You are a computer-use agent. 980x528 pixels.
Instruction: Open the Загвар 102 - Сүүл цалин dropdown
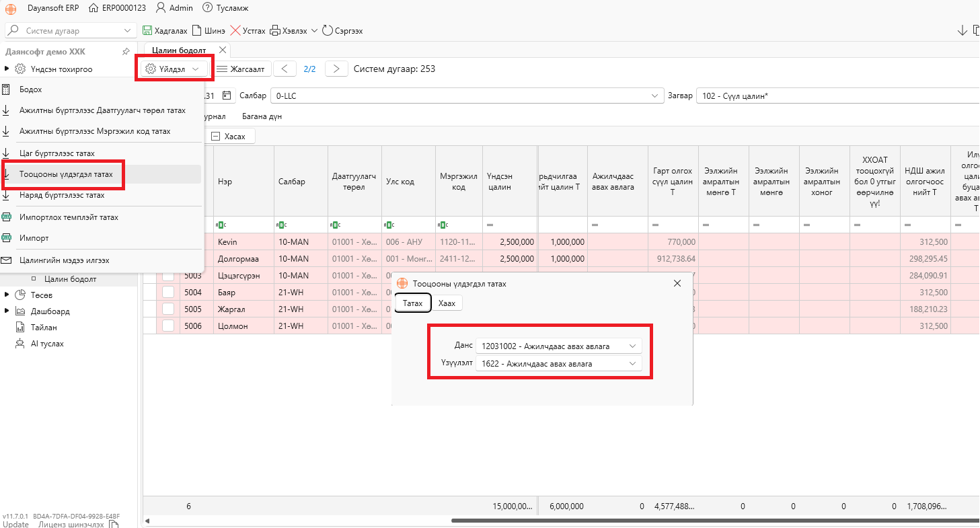click(x=837, y=96)
